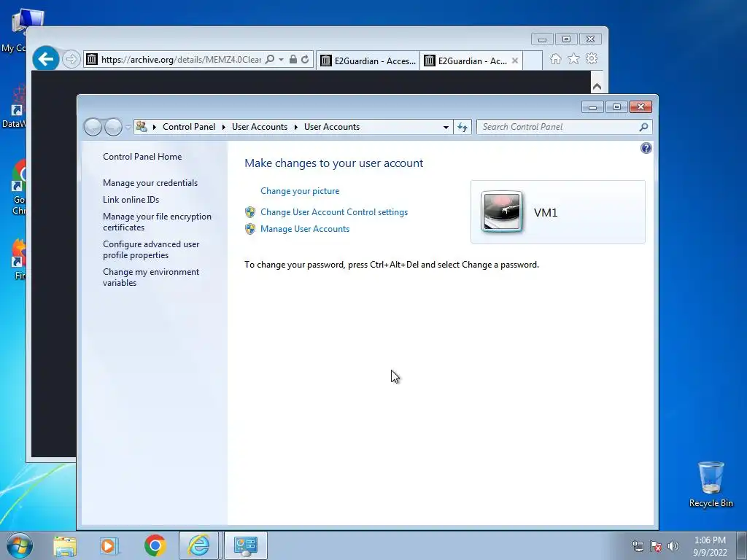Open Change my environment variables
Image resolution: width=747 pixels, height=560 pixels.
click(x=151, y=277)
